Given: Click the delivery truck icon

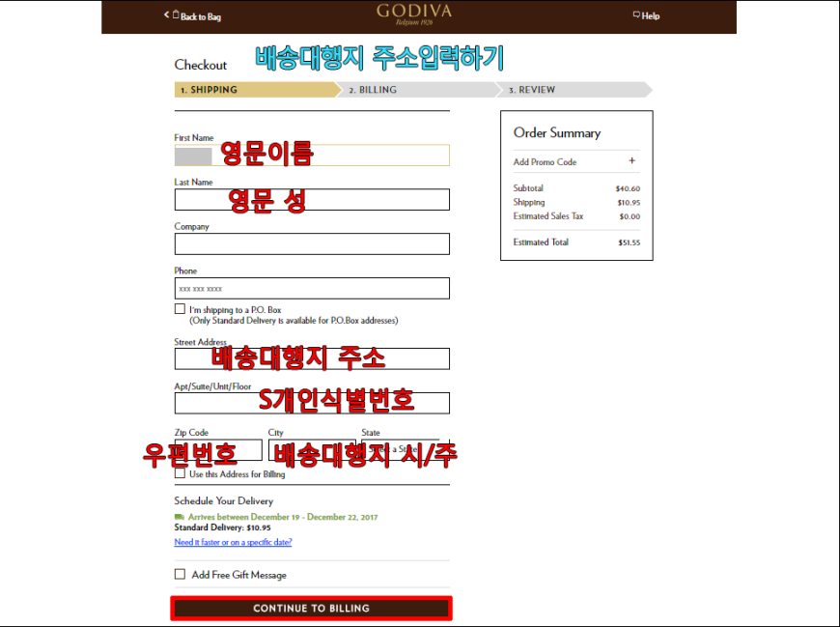Looking at the screenshot, I should click(x=180, y=517).
